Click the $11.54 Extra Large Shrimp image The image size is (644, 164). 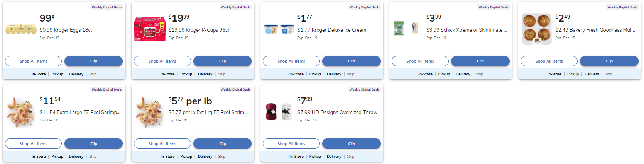(x=21, y=112)
